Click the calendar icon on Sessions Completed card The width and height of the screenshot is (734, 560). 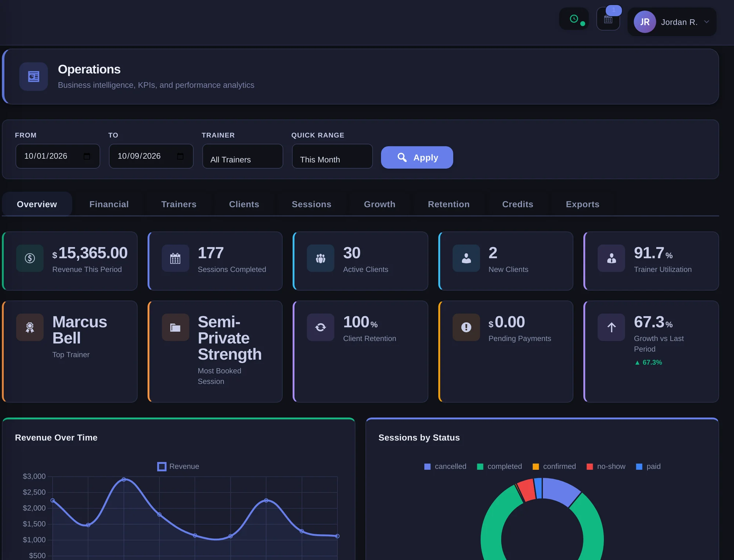[175, 258]
